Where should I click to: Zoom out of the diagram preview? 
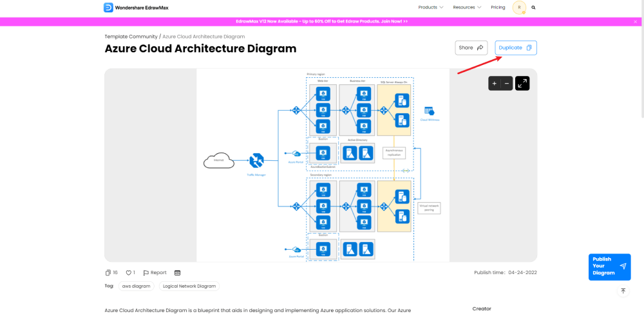507,83
